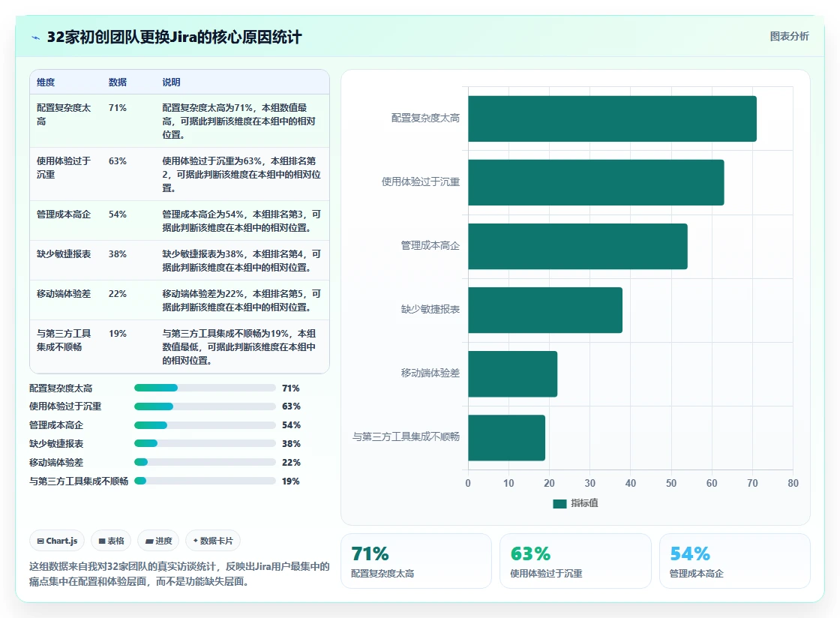
Task: Click the 缺少敏捷报表 progress bar
Action: coord(205,443)
